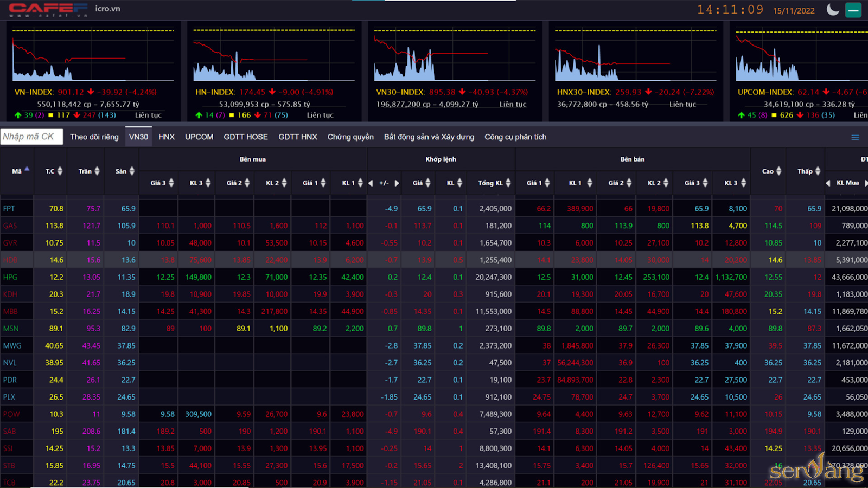This screenshot has height=488, width=868.
Task: Sort Bên bán KL 1 column
Action: 589,183
